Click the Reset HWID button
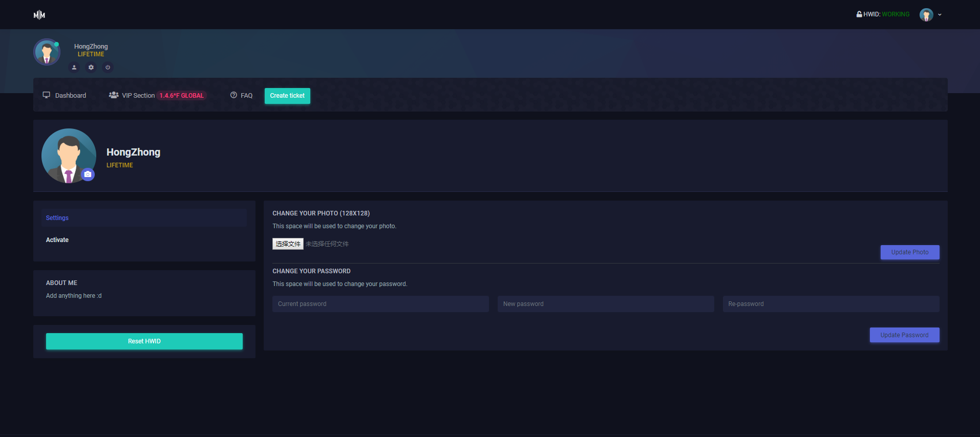Viewport: 980px width, 437px height. (x=144, y=341)
